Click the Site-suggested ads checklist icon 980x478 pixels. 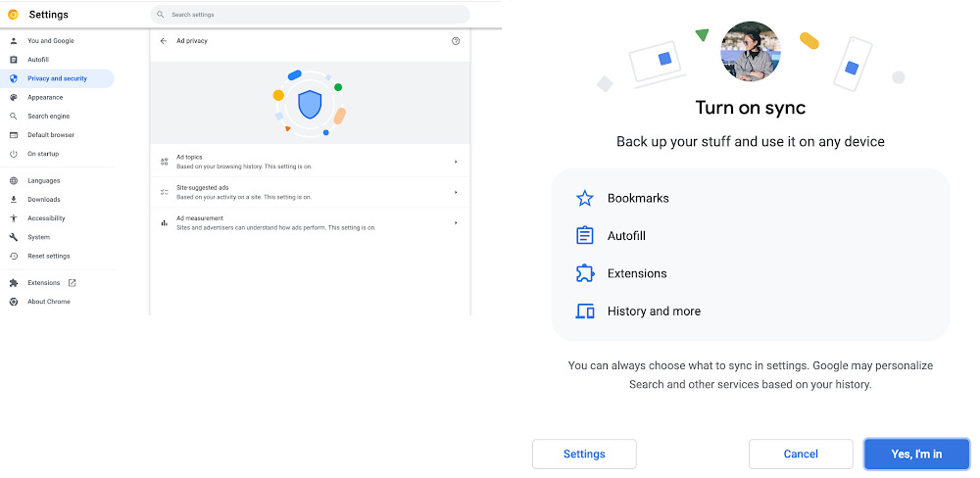165,192
